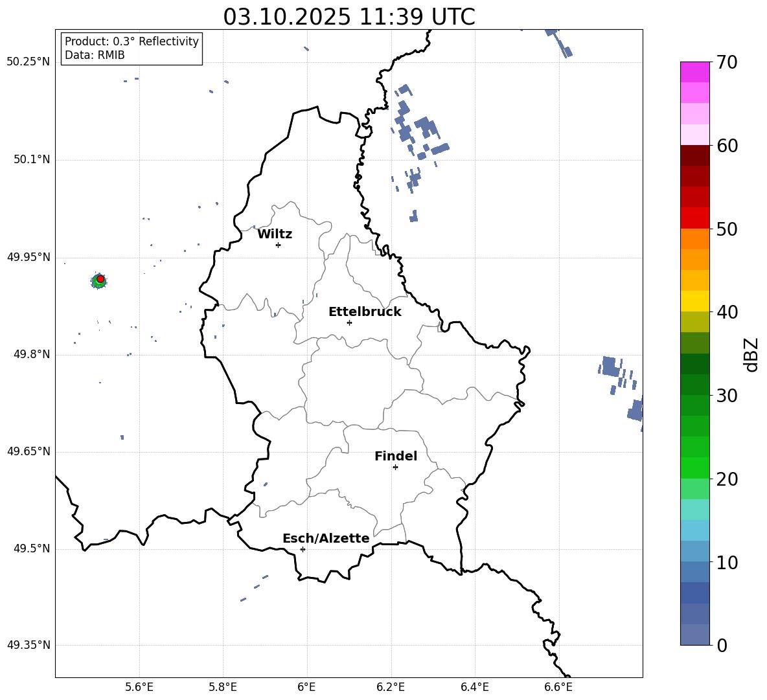The width and height of the screenshot is (767, 700).
Task: Click the 50.25°N latitude label
Action: (x=29, y=62)
